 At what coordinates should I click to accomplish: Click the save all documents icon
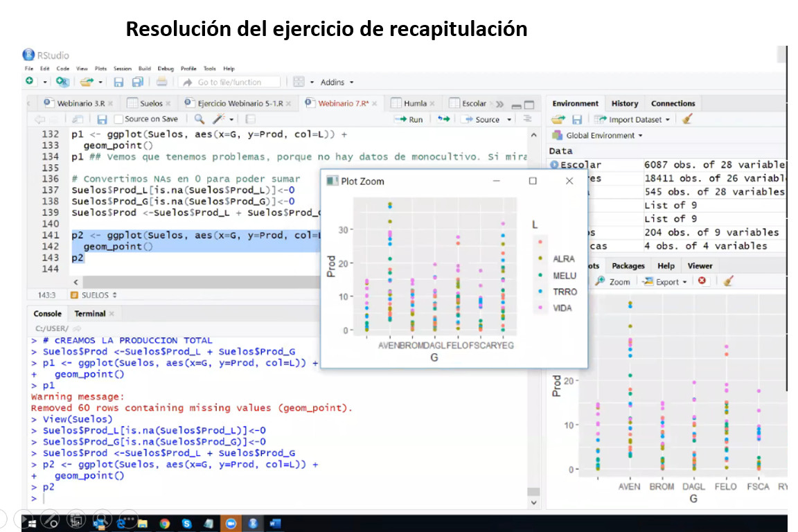pos(137,82)
